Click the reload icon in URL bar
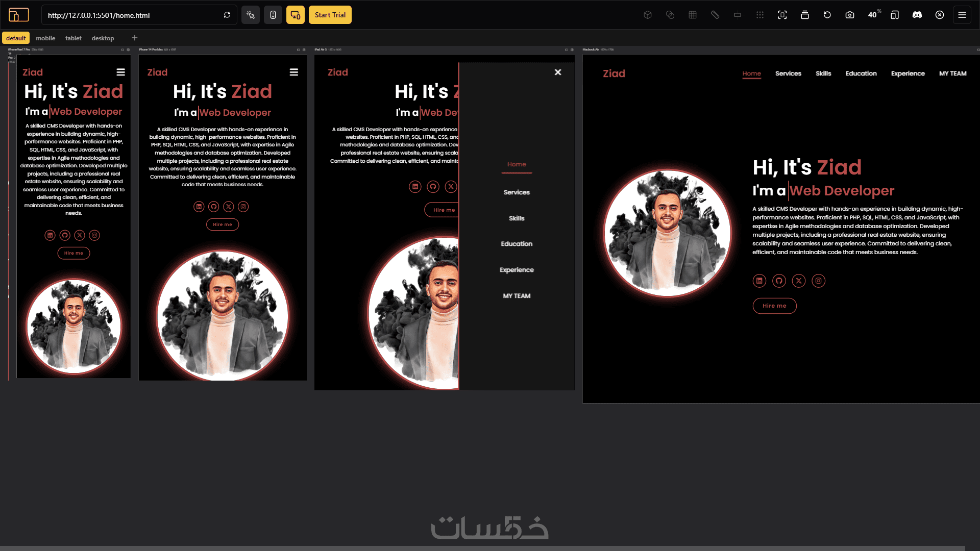Screen dimensions: 980x551 227,15
